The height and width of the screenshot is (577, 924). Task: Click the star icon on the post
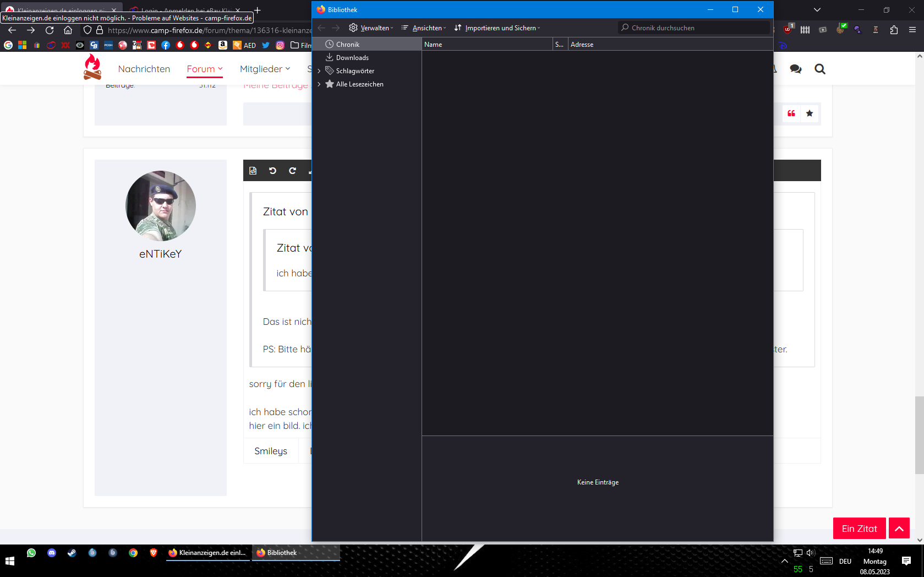pos(810,113)
